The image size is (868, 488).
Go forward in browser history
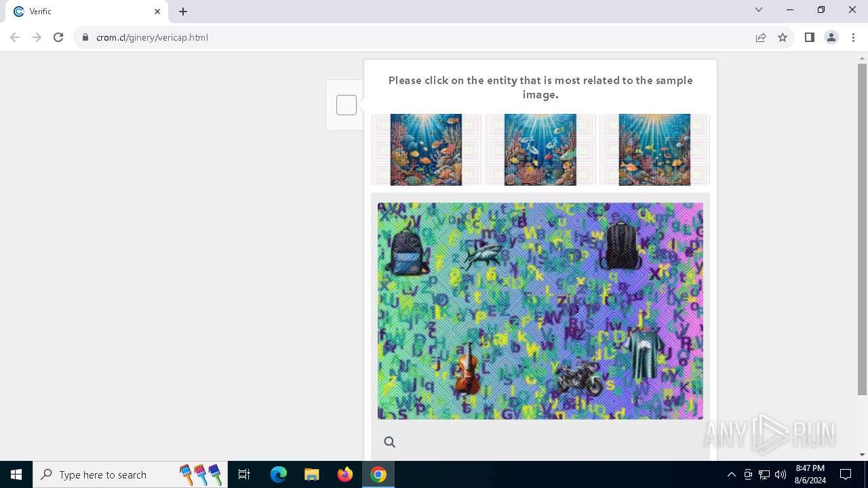click(x=37, y=37)
